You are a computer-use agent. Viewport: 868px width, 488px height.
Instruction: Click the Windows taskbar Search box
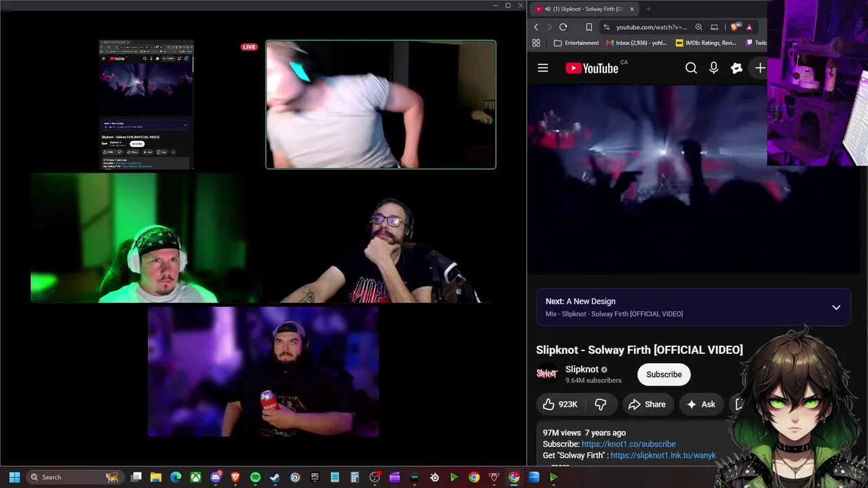pos(75,477)
